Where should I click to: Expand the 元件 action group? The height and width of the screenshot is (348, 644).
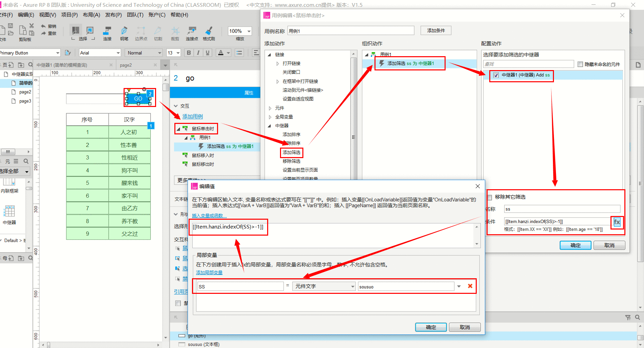(x=270, y=108)
